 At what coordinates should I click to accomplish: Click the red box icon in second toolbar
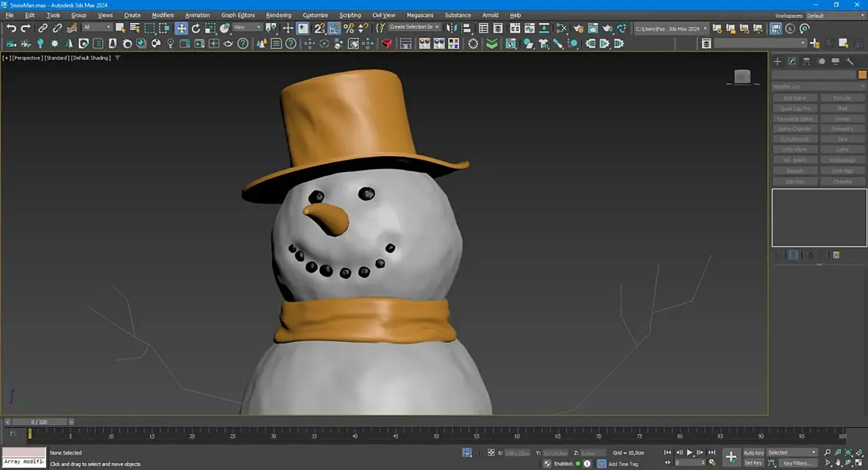387,43
